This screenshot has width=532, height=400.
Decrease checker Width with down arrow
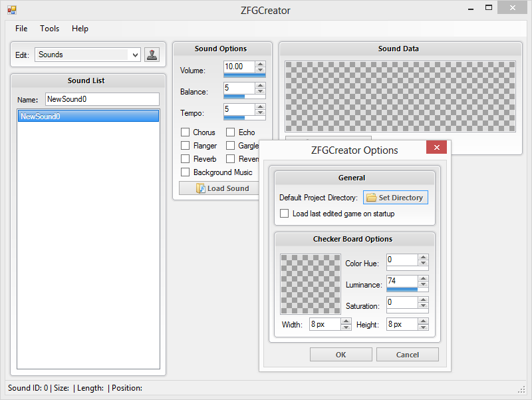pos(346,327)
